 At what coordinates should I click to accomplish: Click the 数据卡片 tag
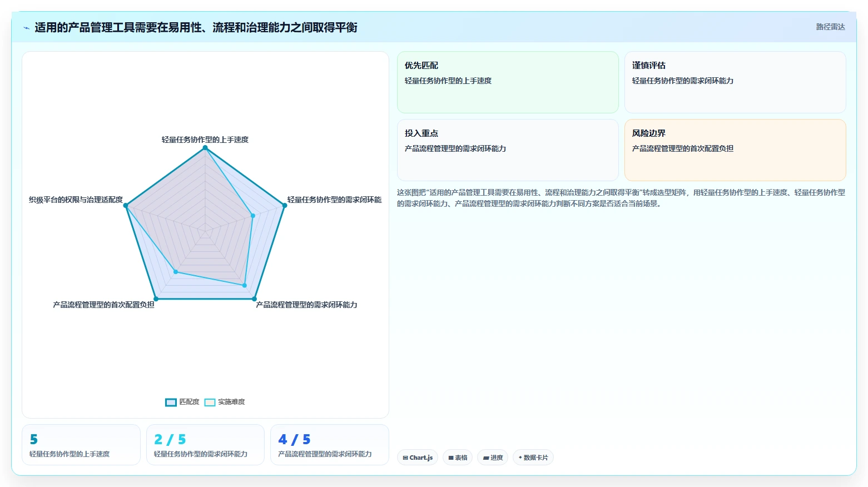tap(533, 458)
